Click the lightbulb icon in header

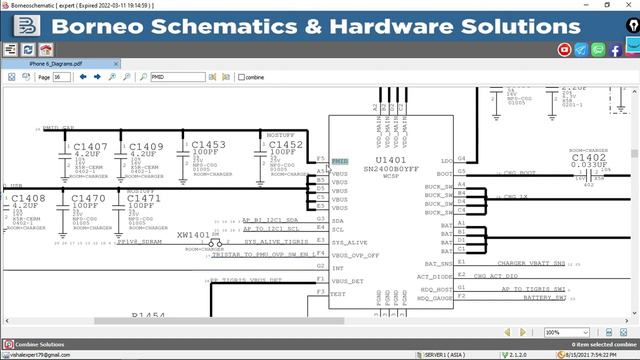coord(633,25)
